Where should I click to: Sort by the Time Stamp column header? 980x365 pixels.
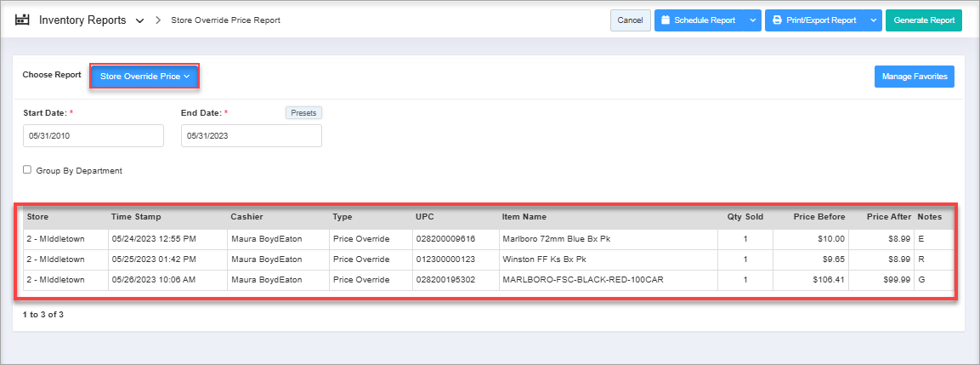tap(136, 217)
